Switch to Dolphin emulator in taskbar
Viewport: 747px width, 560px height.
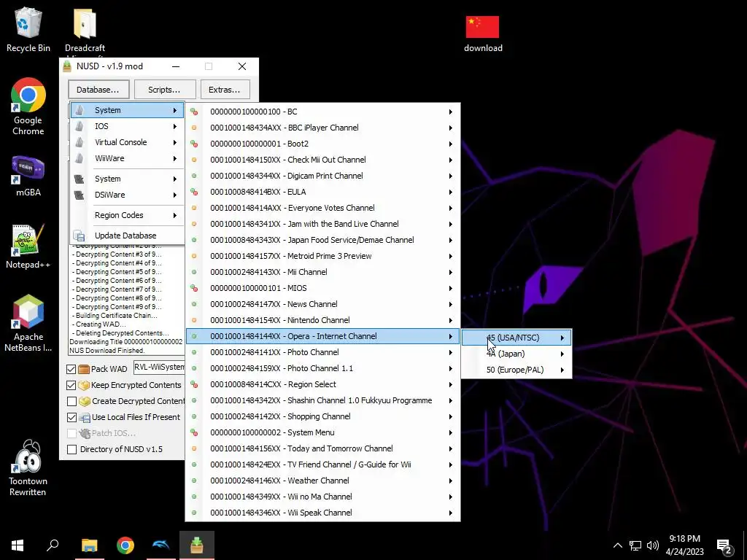click(x=161, y=545)
